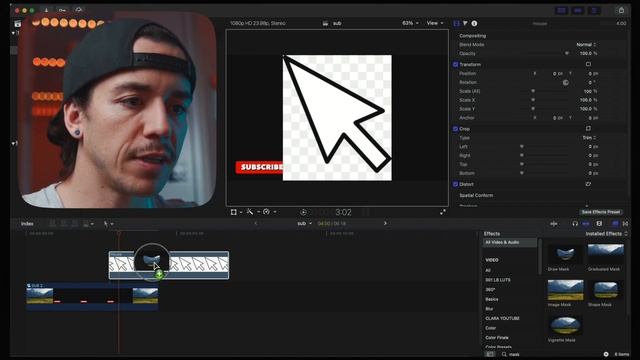Click the Rotation dial control
Image resolution: width=640 pixels, height=360 pixels.
tap(566, 82)
